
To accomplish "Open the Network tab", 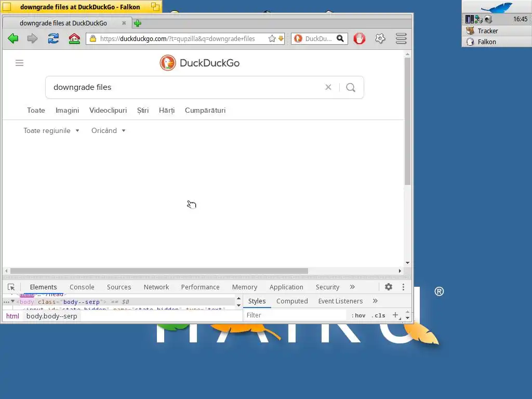I will pos(156,287).
